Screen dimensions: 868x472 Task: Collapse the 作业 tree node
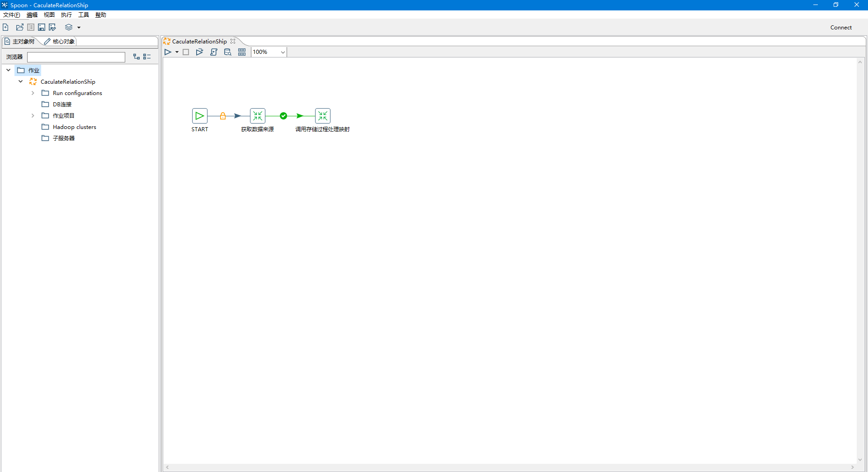(x=9, y=70)
